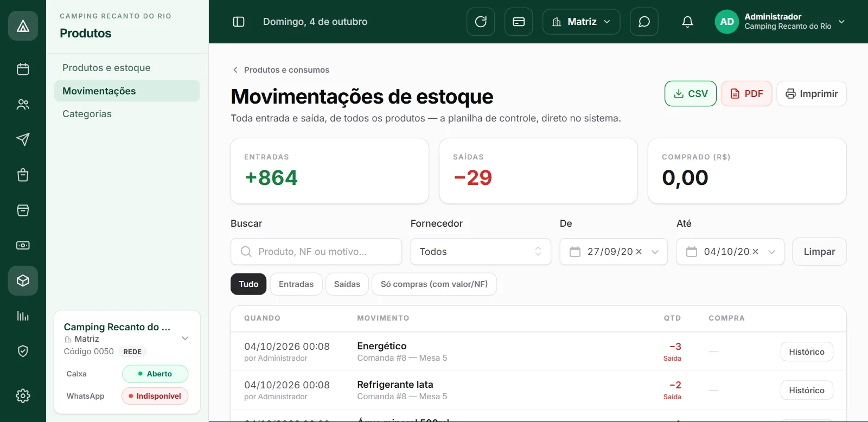Viewport: 868px width, 422px height.
Task: Open Histórico for Refrigerante lata row
Action: [x=807, y=390]
